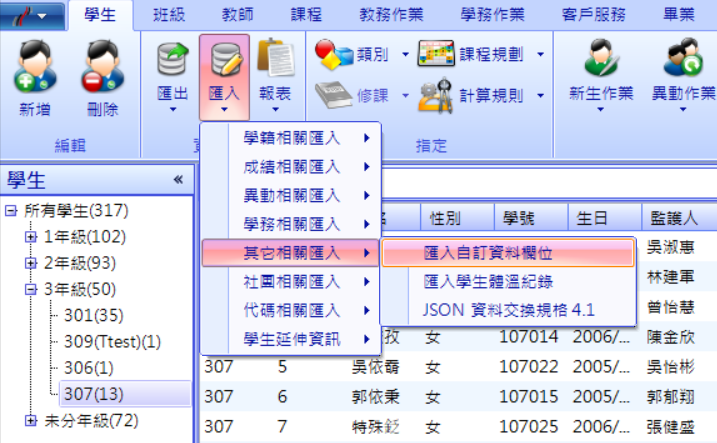Image resolution: width=717 pixels, height=443 pixels.
Task: Switch to the 學務作業 ribbon tab
Action: [x=492, y=15]
